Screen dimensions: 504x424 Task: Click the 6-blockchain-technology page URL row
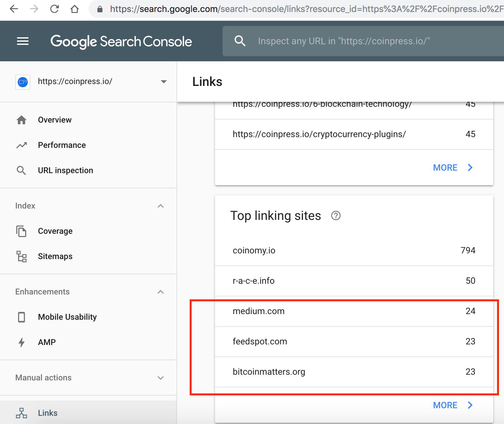354,110
